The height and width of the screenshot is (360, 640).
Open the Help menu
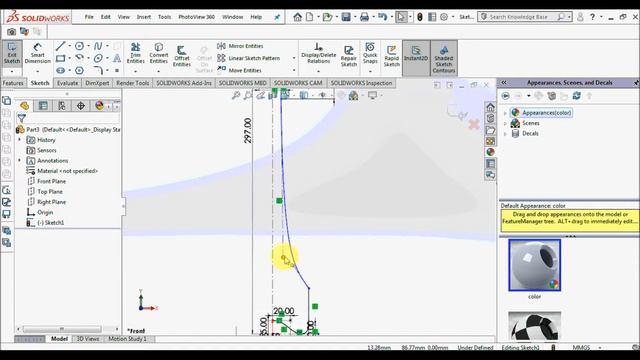(256, 17)
